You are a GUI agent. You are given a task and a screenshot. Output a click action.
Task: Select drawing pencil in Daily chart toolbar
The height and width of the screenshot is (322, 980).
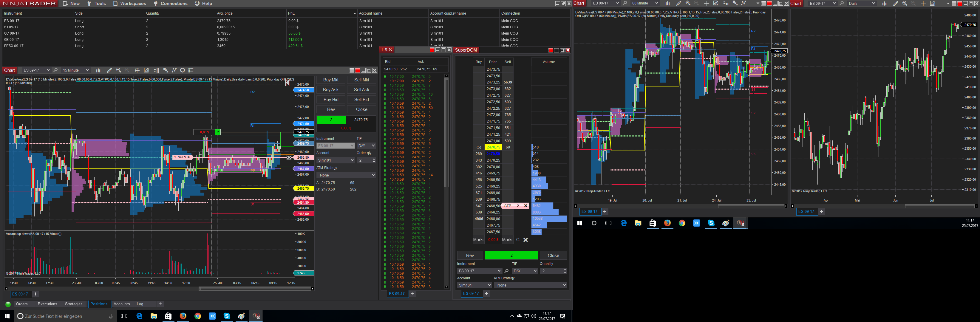895,3
